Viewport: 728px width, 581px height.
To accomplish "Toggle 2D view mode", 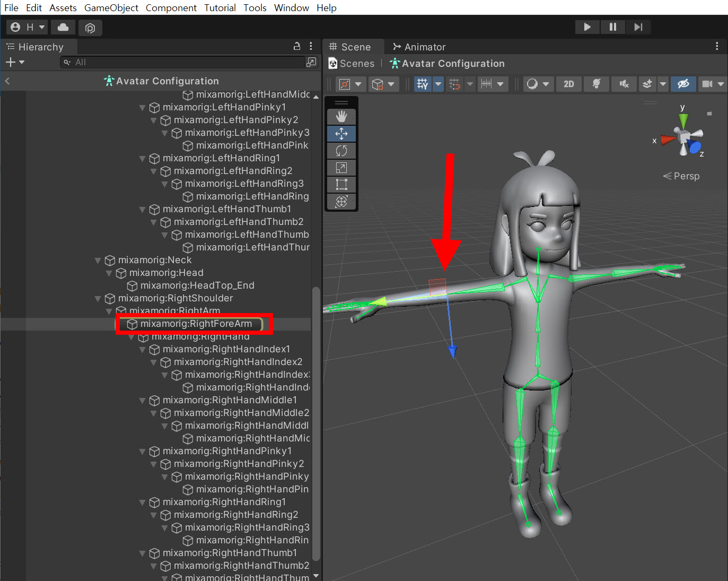I will click(569, 84).
